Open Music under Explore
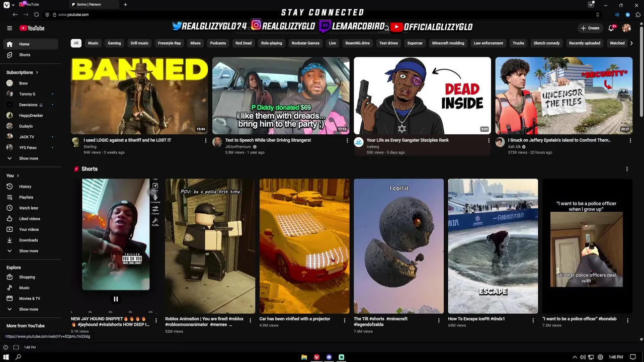 [31, 288]
